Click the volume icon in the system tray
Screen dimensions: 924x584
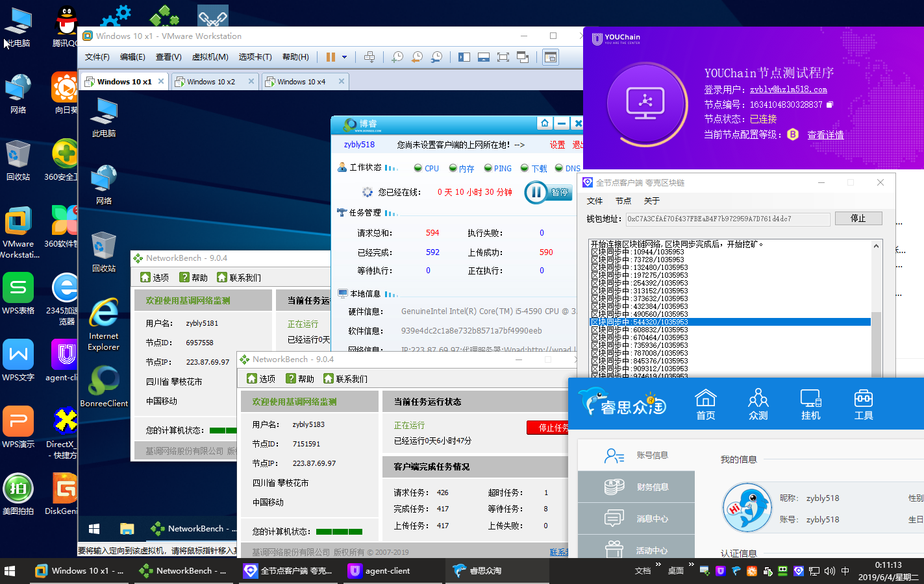click(x=829, y=571)
